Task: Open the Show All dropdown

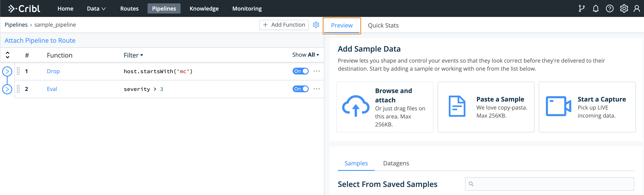Action: pos(306,55)
